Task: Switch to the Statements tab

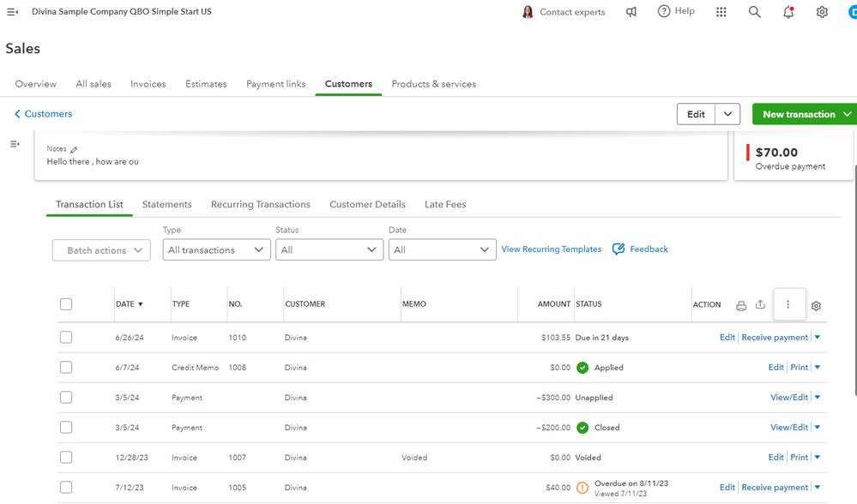Action: pos(166,205)
